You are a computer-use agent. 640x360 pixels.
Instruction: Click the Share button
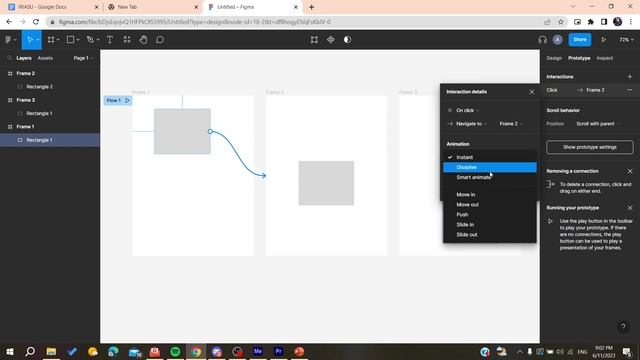point(580,40)
